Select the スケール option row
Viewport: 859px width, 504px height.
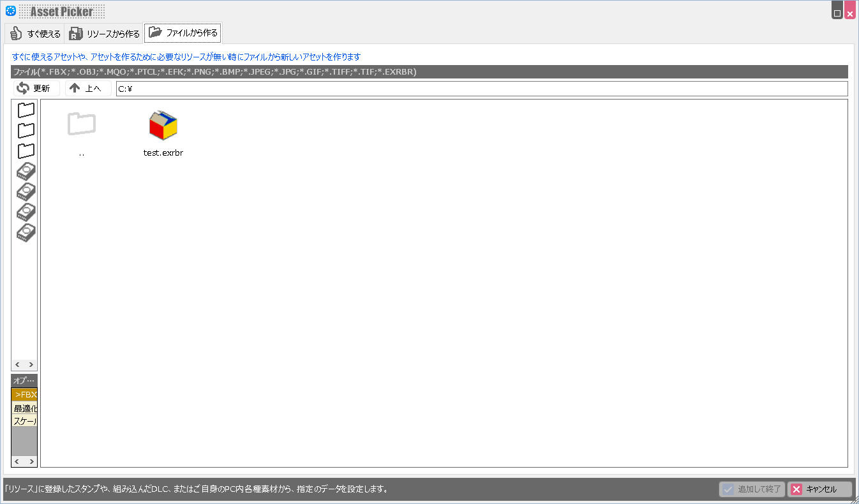24,421
